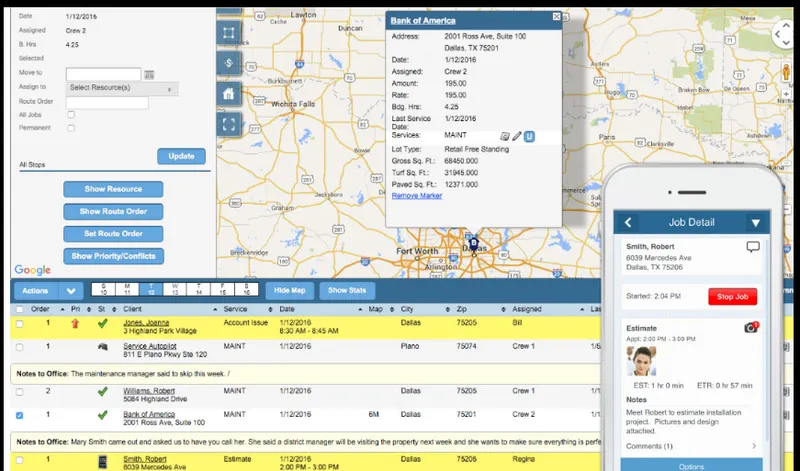Tap the customer photo in phone Estimate card
Image resolution: width=800 pixels, height=471 pixels.
pos(641,361)
